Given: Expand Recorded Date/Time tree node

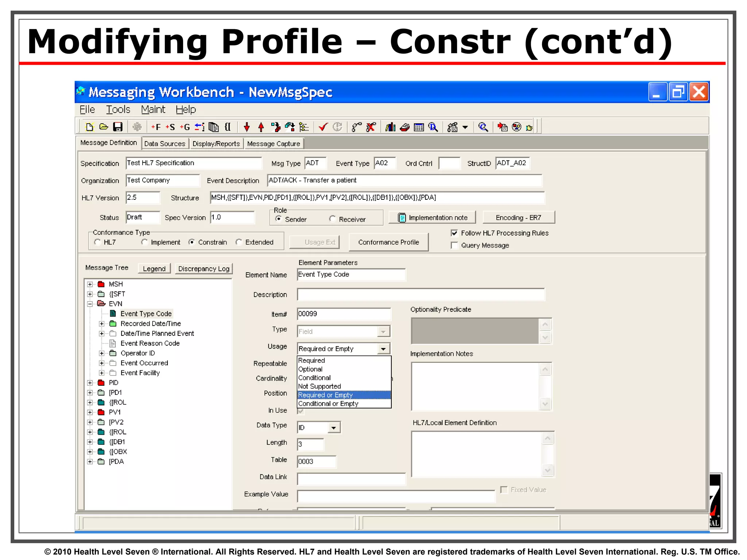Looking at the screenshot, I should click(102, 323).
